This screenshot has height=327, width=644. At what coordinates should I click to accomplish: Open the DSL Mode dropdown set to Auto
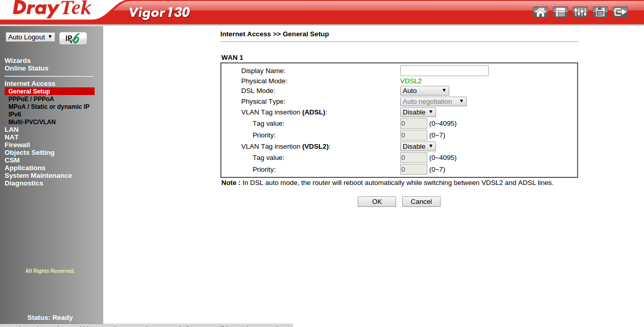(424, 90)
